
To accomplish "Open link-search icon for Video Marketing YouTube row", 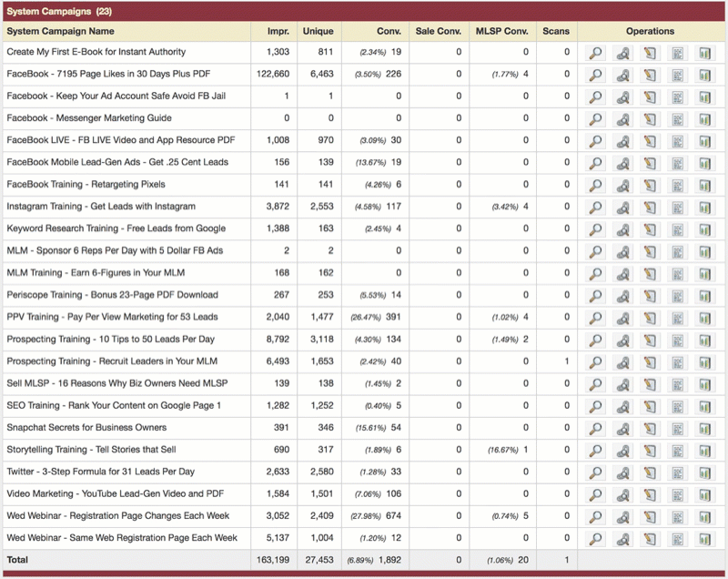I will coord(622,495).
